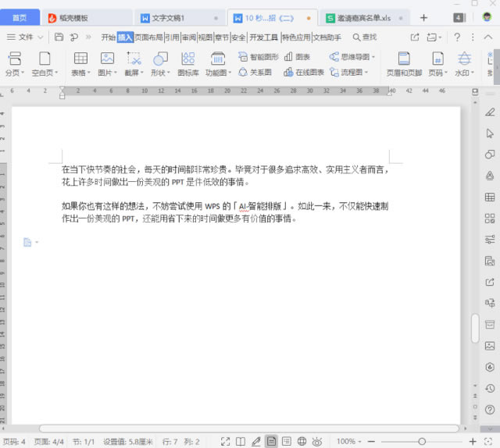Image resolution: width=500 pixels, height=448 pixels.
Task: Insert an 在线图表 online chart
Action: pos(304,73)
